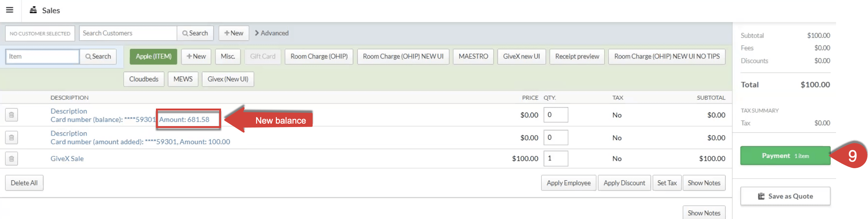This screenshot has width=868, height=219.
Task: Open Receipt preview
Action: coord(577,56)
